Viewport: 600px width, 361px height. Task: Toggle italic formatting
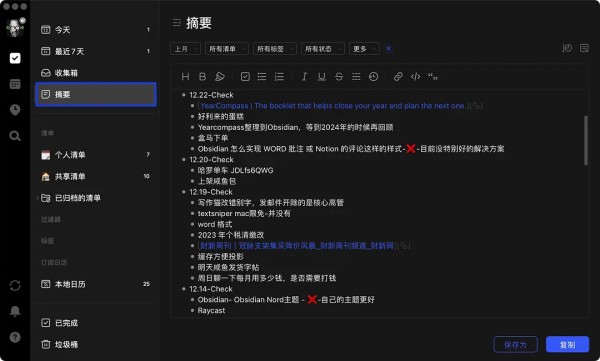coord(305,77)
